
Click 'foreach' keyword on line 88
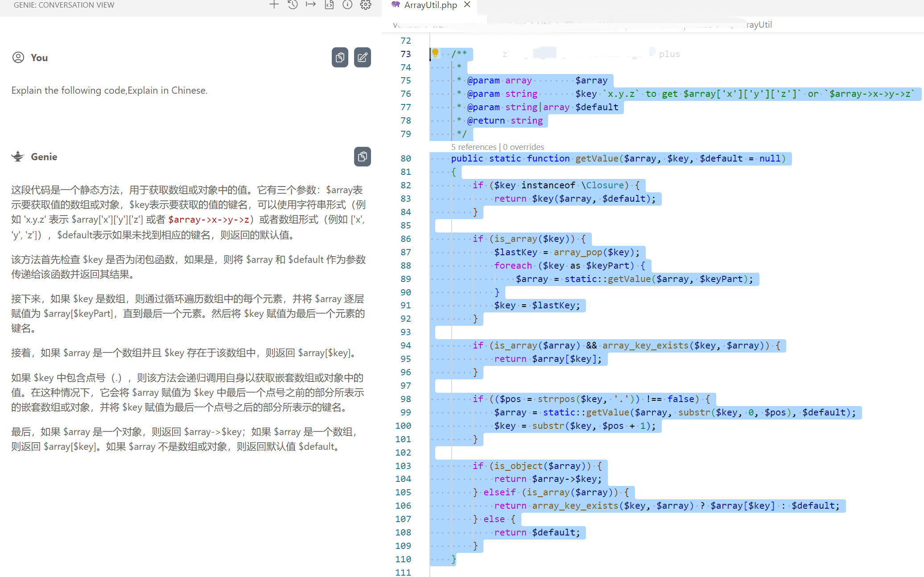(x=513, y=266)
